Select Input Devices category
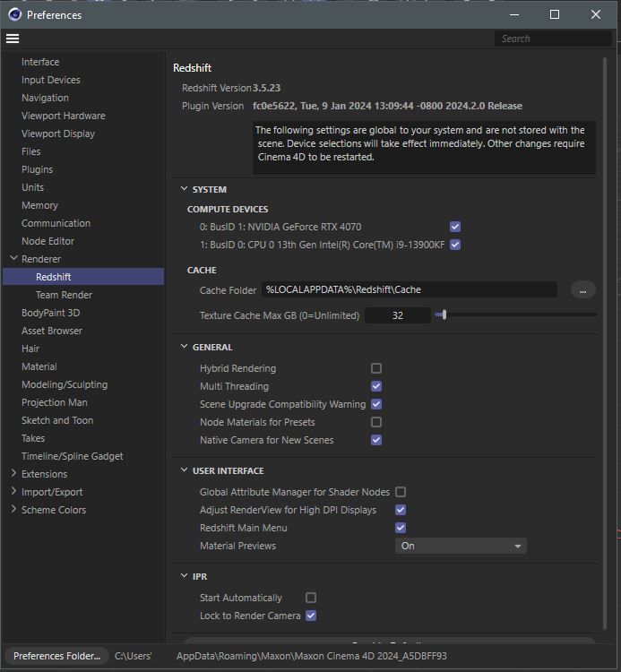621x672 pixels. (x=50, y=80)
